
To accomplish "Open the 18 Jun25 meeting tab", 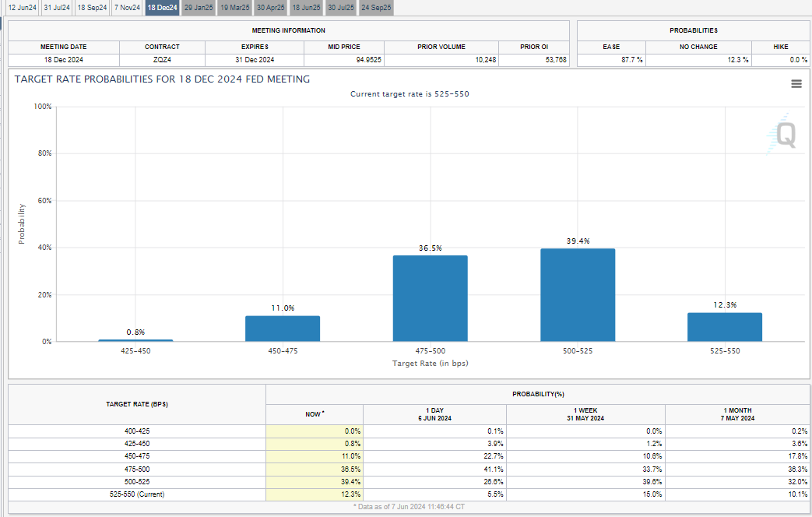I will click(x=307, y=8).
